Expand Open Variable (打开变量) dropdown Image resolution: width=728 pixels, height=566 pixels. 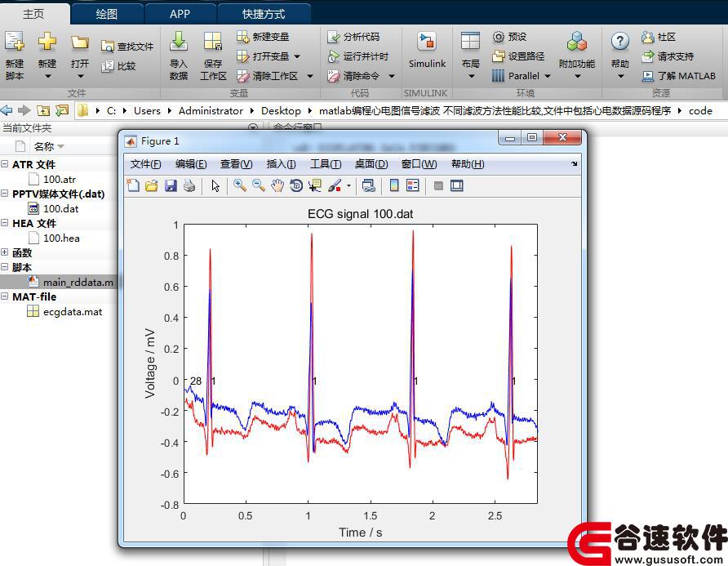pos(297,56)
